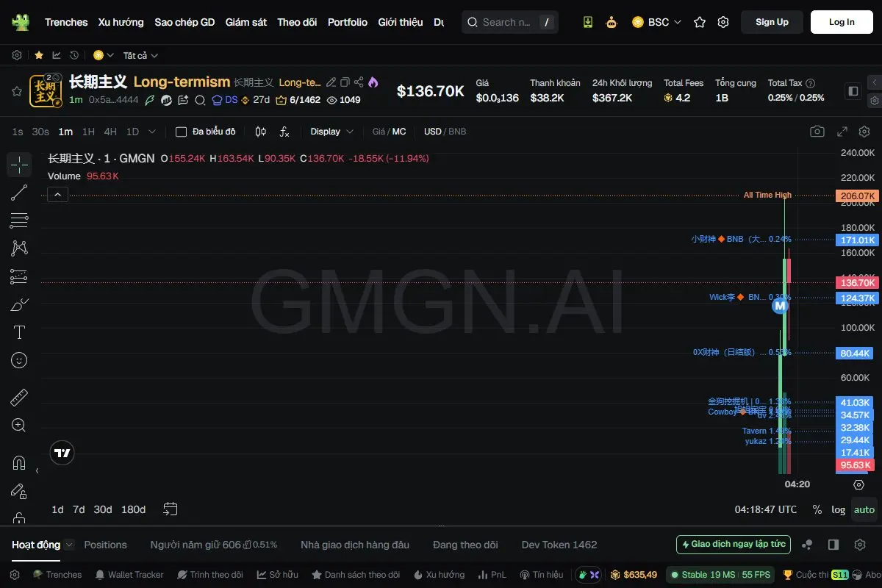Switch chart to 4H interval

pyautogui.click(x=110, y=132)
